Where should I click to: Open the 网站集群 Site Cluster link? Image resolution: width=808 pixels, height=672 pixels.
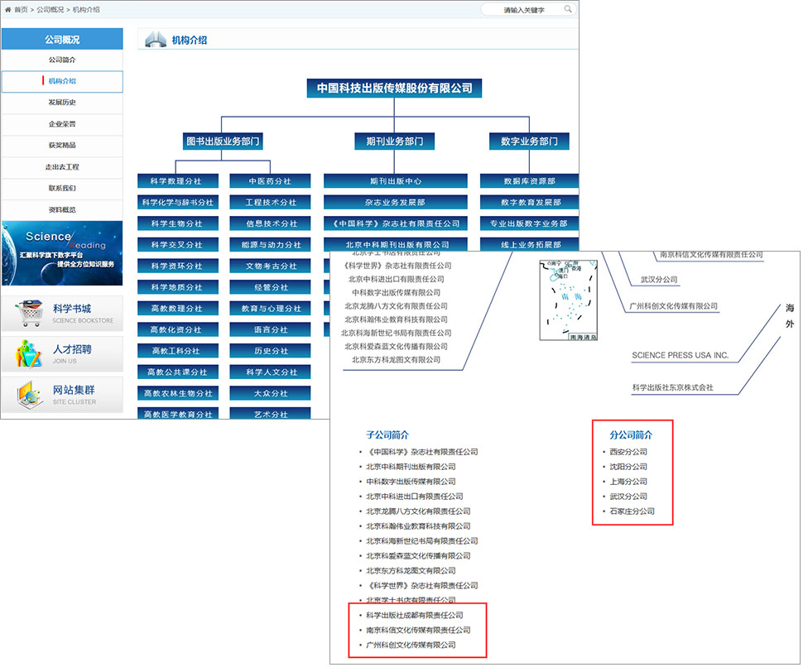(62, 395)
